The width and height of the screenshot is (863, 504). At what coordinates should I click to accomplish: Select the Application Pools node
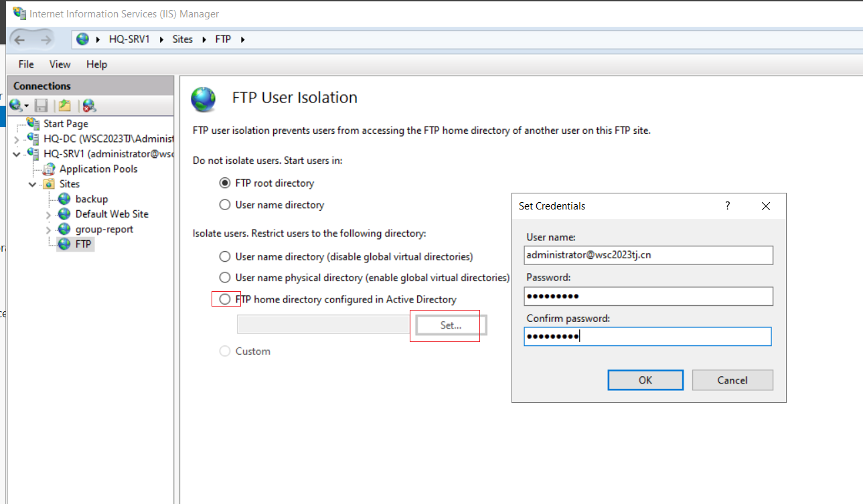click(98, 169)
